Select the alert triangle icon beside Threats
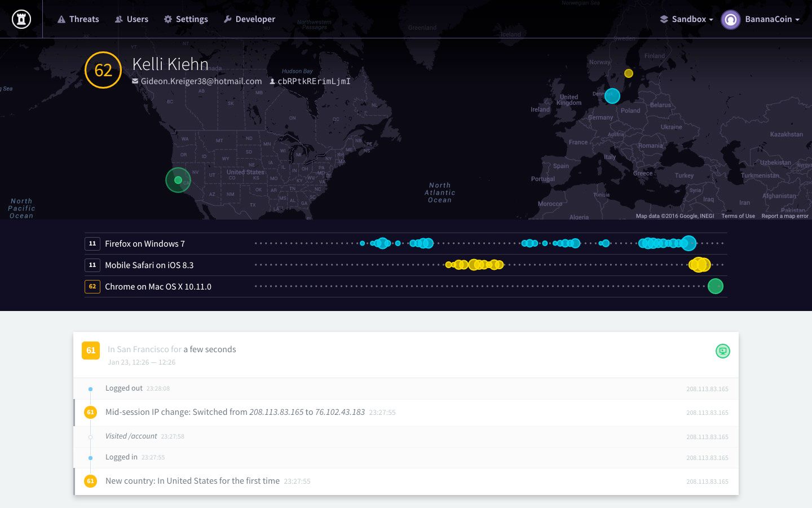812x508 pixels. (x=61, y=19)
